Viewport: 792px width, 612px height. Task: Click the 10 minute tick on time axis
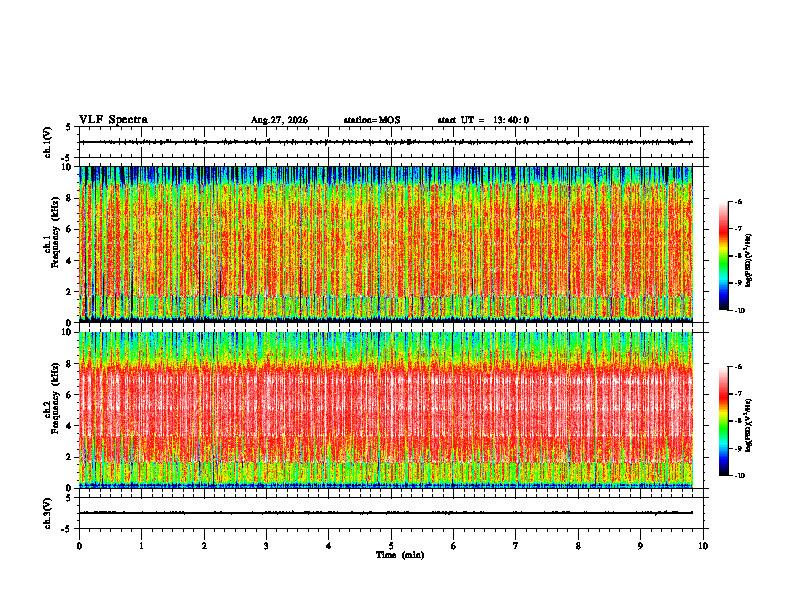coord(703,546)
